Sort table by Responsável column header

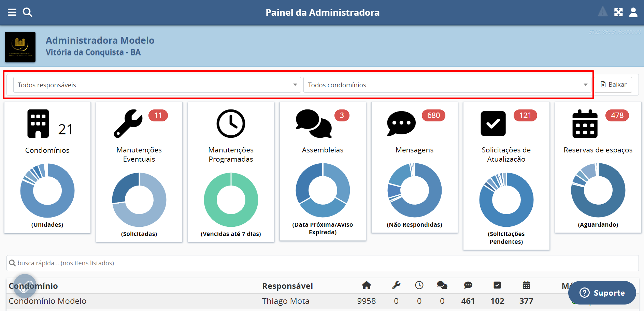click(x=287, y=286)
